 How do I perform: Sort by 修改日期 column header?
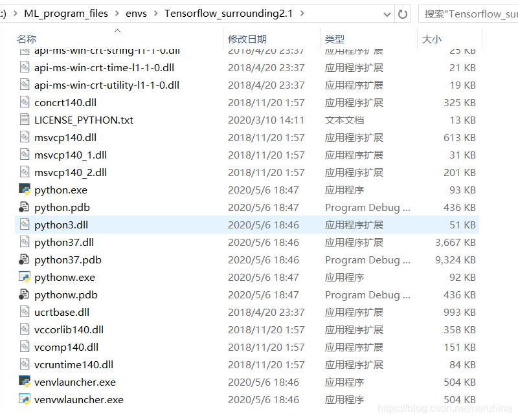247,39
